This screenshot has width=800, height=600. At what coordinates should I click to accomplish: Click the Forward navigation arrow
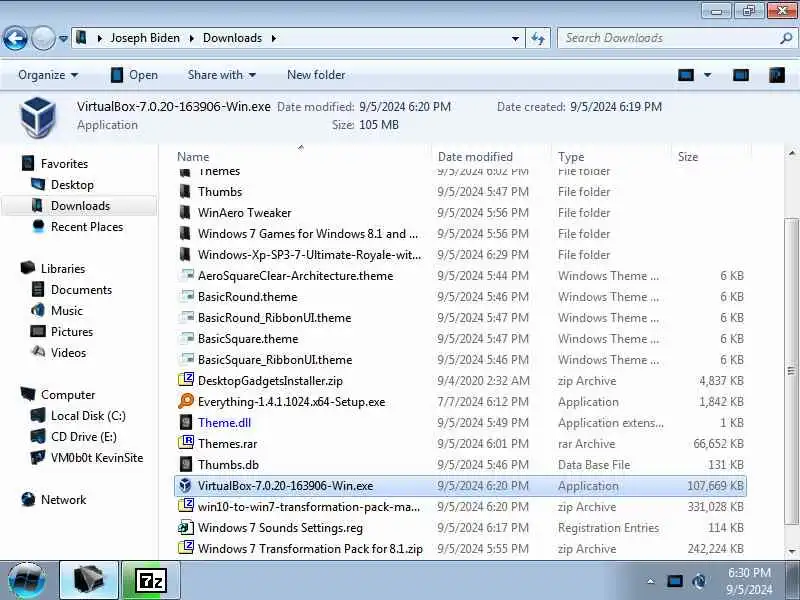(43, 38)
